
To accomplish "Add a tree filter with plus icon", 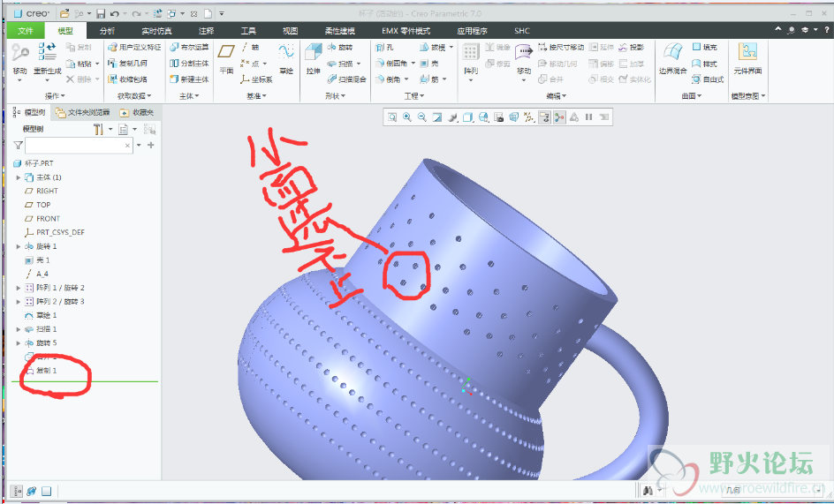I will (151, 145).
